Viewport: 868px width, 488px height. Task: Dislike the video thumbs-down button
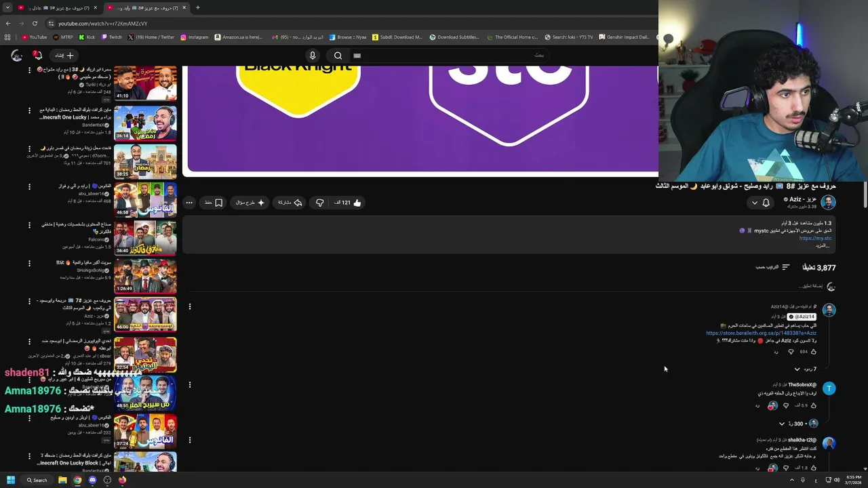tap(319, 203)
